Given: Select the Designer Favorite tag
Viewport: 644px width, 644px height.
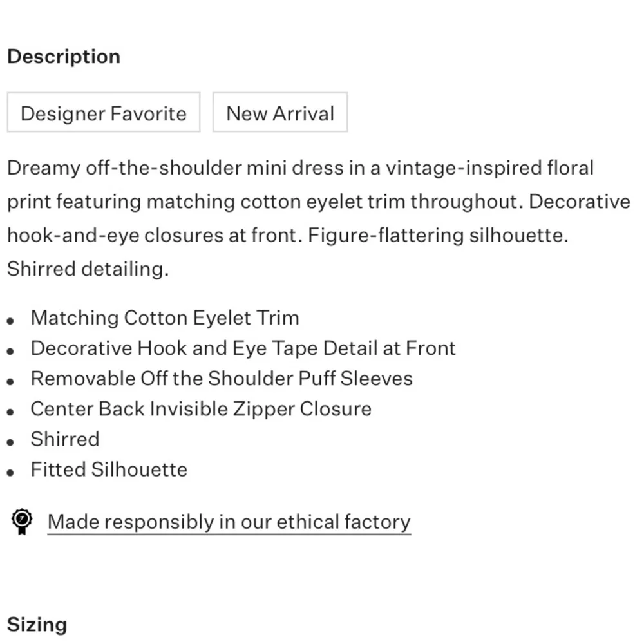Looking at the screenshot, I should 104,113.
